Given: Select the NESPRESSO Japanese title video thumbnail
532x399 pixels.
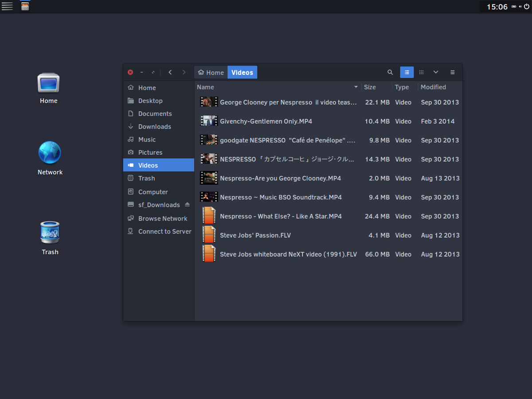Looking at the screenshot, I should 209,159.
